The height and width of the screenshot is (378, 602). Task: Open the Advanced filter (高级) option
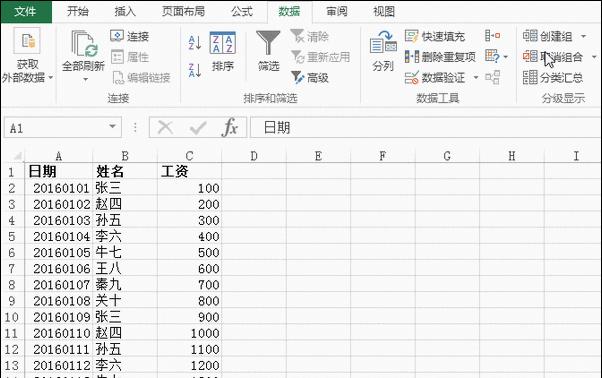[x=310, y=78]
